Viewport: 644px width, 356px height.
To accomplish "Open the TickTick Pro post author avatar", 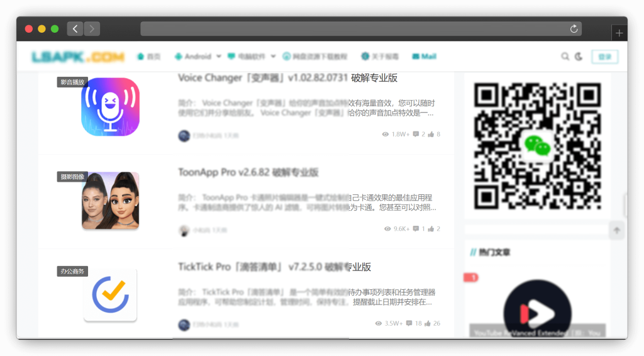I will [184, 325].
